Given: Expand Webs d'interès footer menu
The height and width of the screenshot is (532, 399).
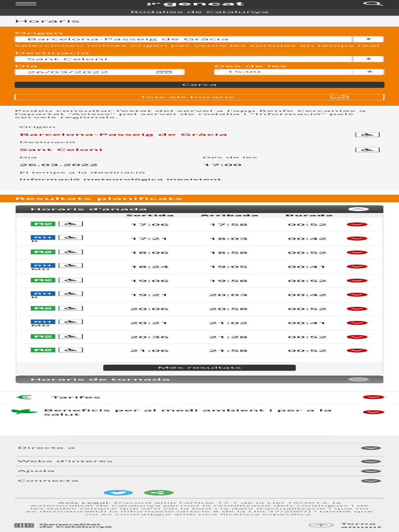Looking at the screenshot, I should [x=371, y=461].
